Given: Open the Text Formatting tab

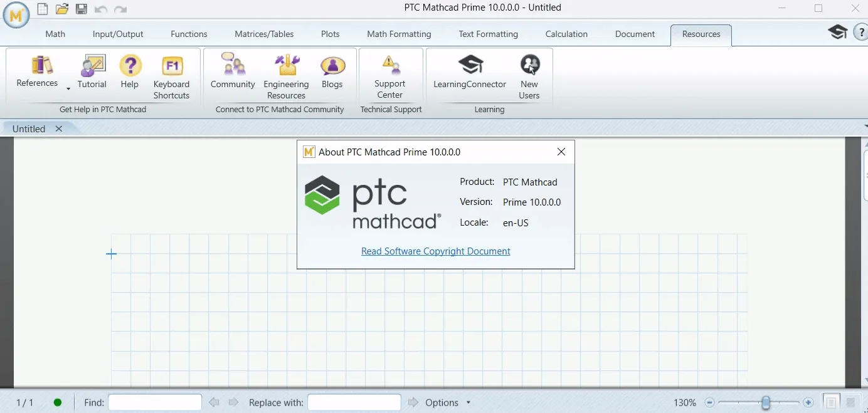Looking at the screenshot, I should [488, 34].
